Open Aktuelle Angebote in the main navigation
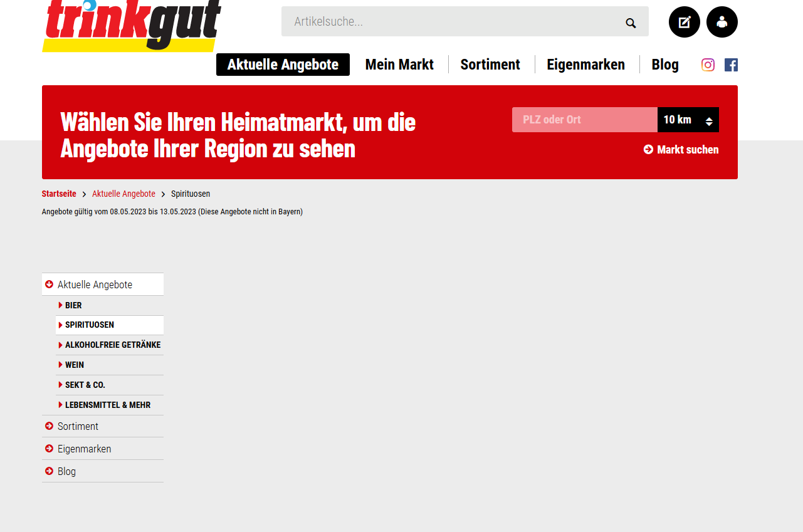 click(x=283, y=65)
